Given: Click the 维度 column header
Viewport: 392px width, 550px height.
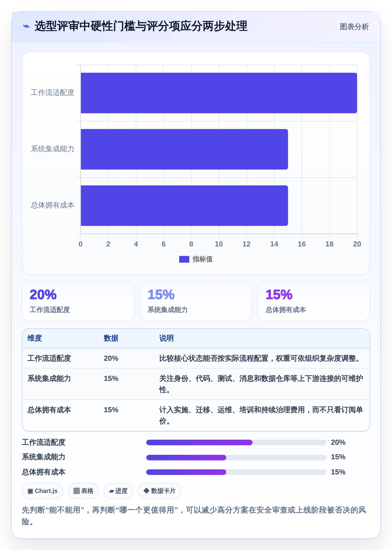Looking at the screenshot, I should [x=35, y=338].
